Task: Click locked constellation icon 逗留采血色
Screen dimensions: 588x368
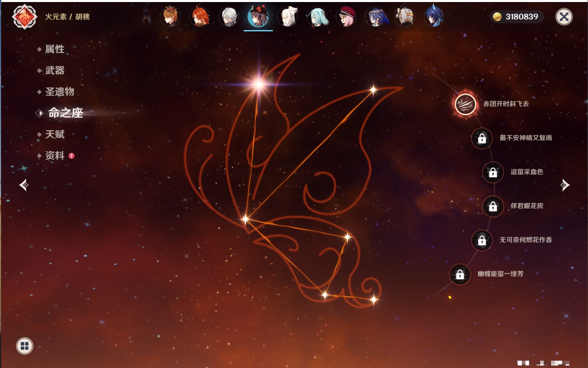Action: pos(493,172)
